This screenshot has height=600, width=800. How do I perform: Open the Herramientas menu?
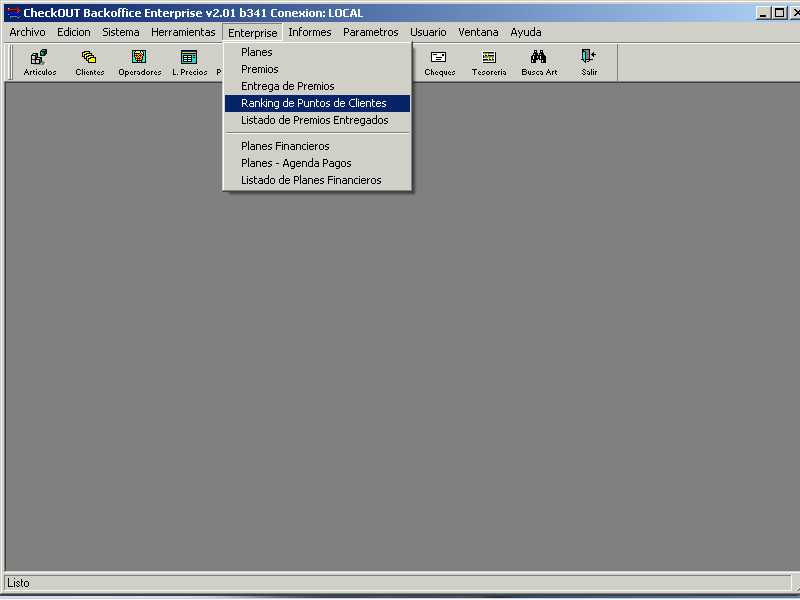coord(183,32)
